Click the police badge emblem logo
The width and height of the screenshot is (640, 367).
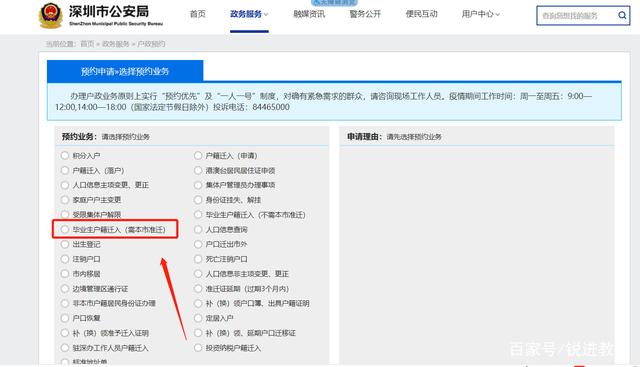51,16
